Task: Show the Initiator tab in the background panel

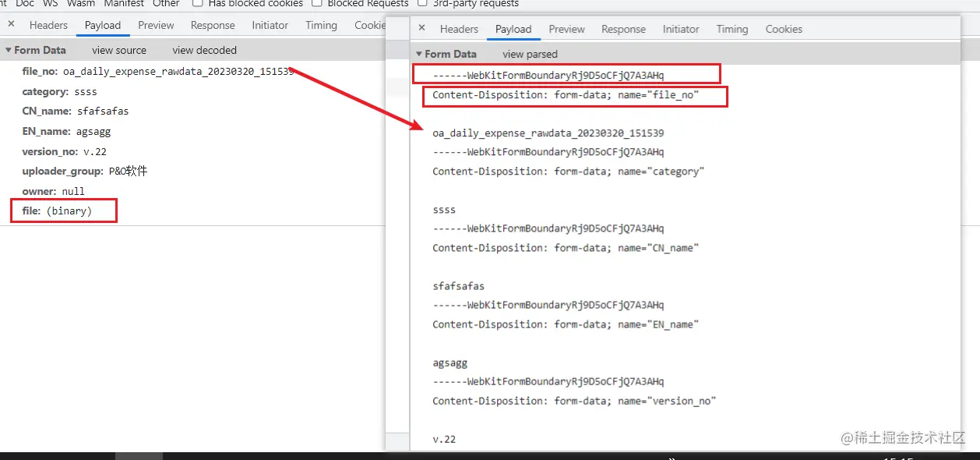Action: tap(270, 25)
